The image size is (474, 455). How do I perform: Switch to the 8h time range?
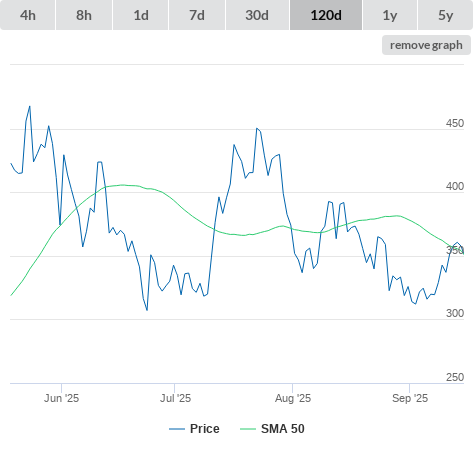(x=84, y=15)
